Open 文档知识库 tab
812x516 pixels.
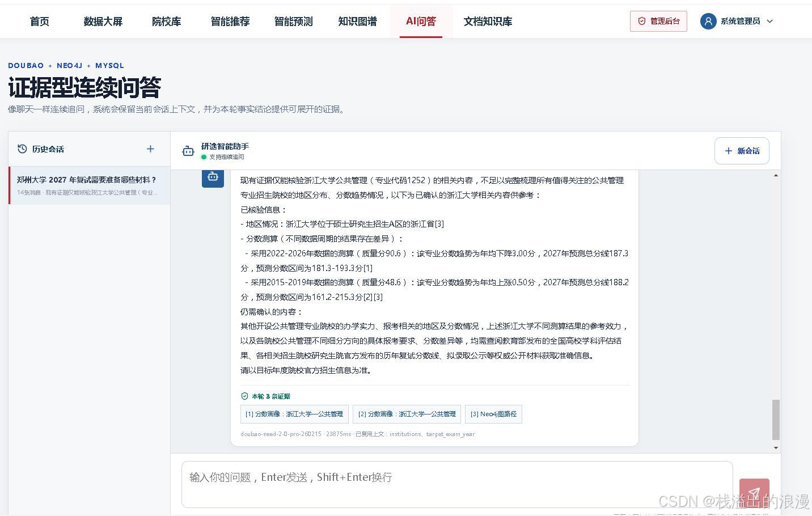pos(488,22)
